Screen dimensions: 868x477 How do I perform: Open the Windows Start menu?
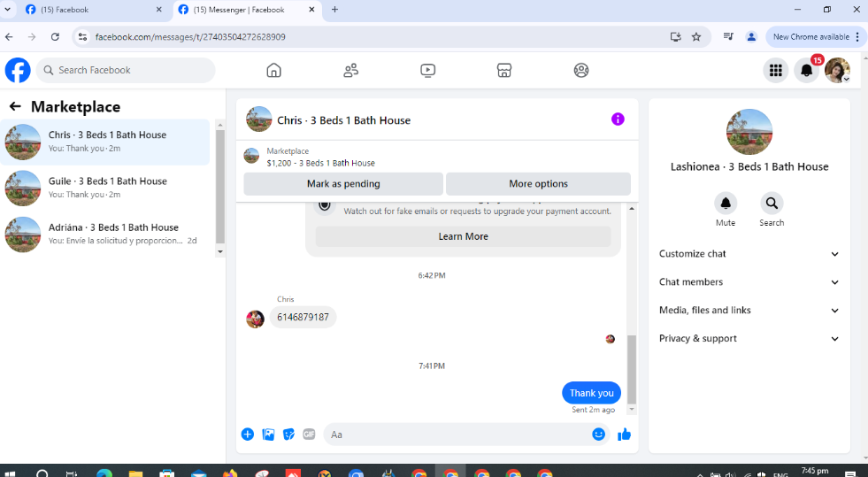pos(8,473)
